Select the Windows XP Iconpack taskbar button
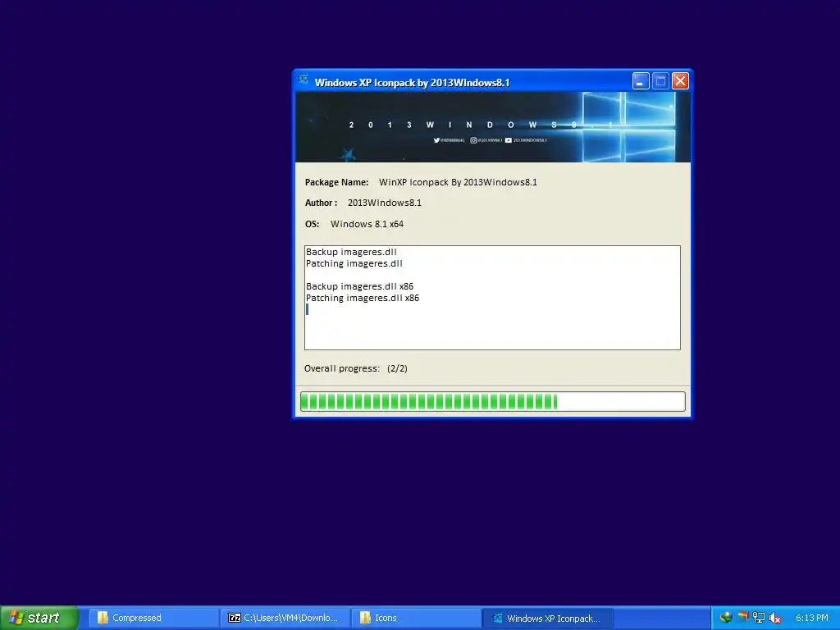Image resolution: width=840 pixels, height=630 pixels. [x=547, y=619]
